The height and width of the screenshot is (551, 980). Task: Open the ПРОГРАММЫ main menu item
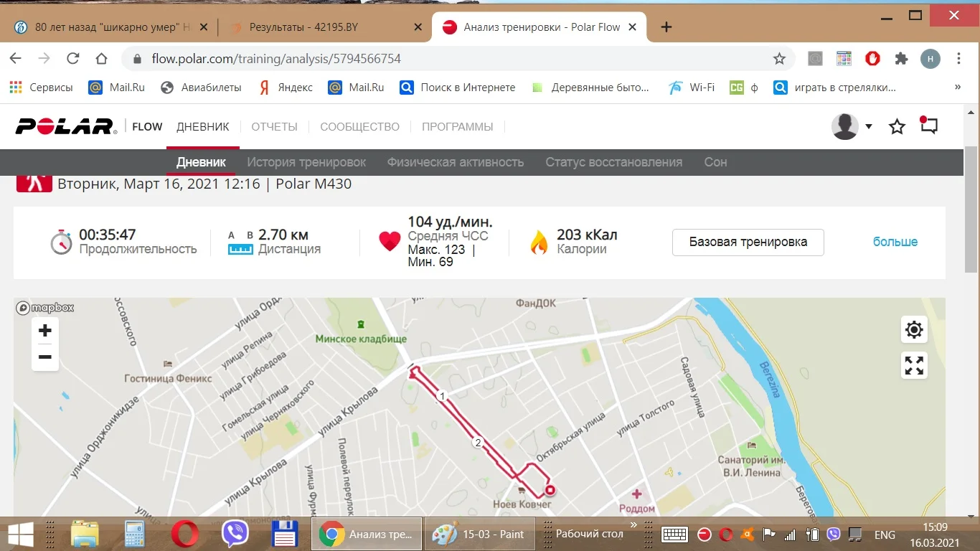[x=457, y=127]
